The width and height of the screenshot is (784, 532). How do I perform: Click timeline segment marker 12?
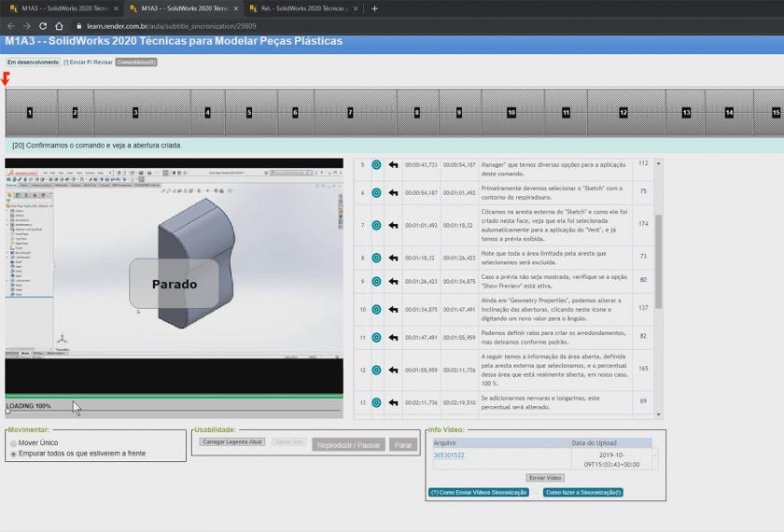(x=623, y=112)
